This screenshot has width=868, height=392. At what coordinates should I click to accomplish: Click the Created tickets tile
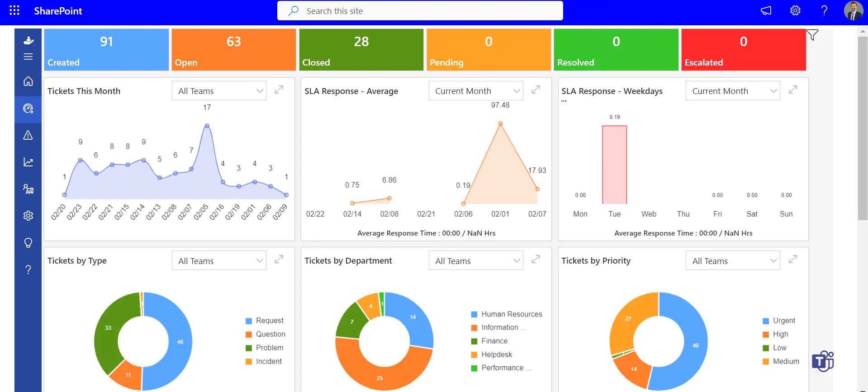point(106,50)
